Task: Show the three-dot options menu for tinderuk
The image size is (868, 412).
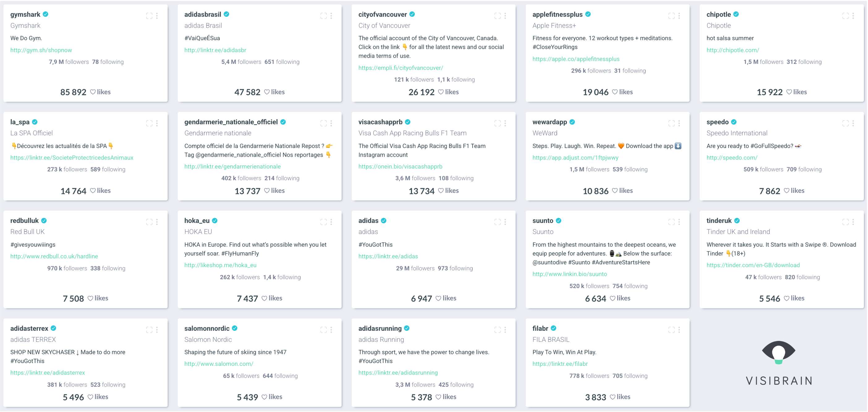Action: tap(853, 222)
